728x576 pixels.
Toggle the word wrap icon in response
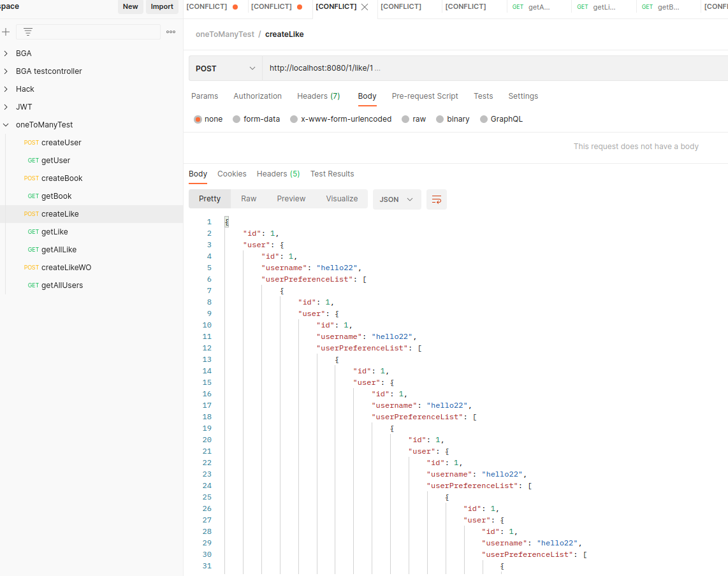tap(437, 199)
